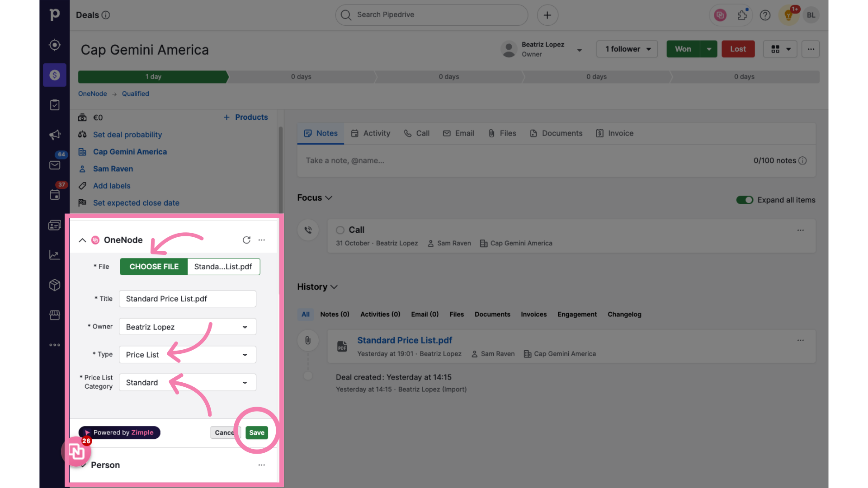Select the second pipeline stage segment
The width and height of the screenshot is (868, 488).
point(302,77)
